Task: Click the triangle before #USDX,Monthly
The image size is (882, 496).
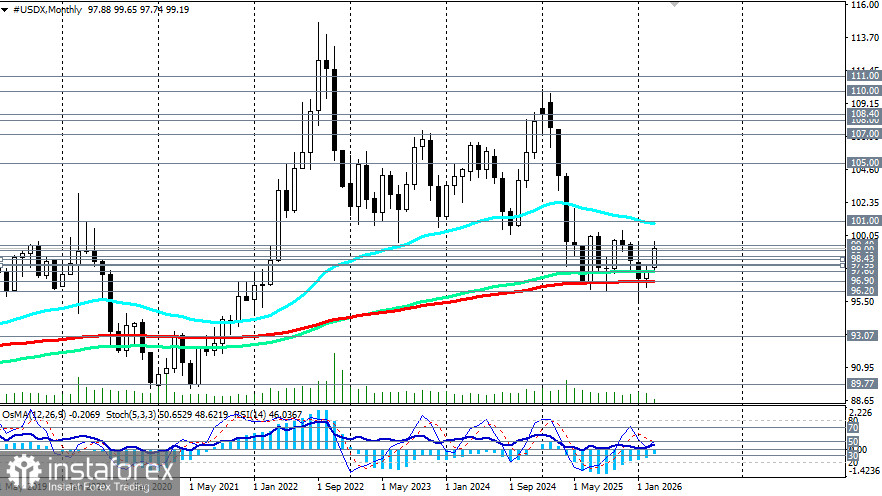Action: [4, 10]
